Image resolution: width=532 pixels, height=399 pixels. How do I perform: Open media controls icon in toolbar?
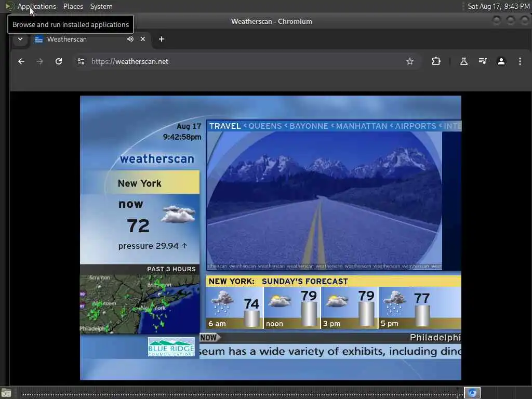coord(483,61)
